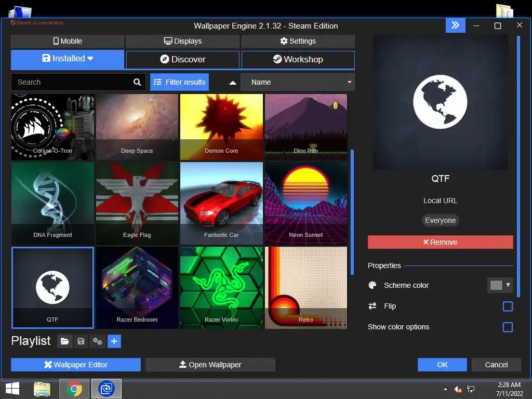Screen dimensions: 532x399
Task: Select the Deep Space wallpaper
Action: 137,127
